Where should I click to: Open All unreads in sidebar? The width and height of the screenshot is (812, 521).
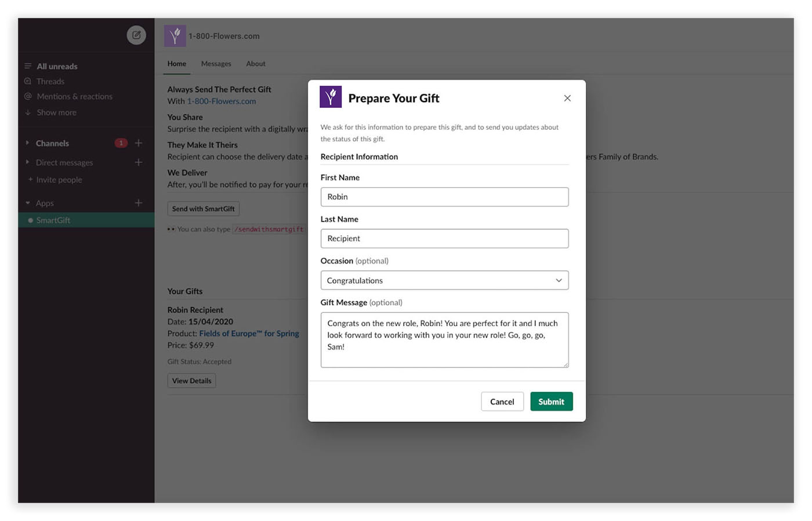click(x=57, y=66)
